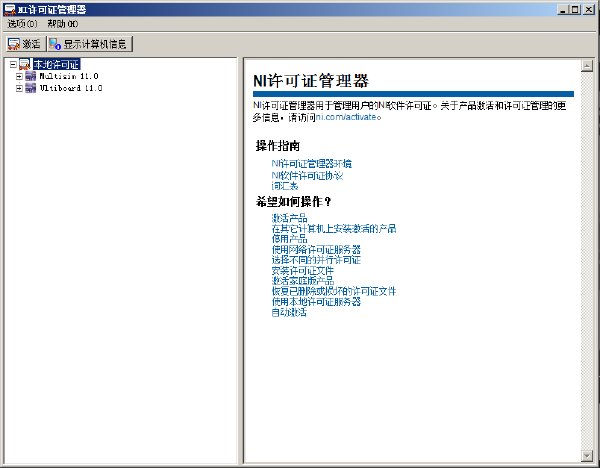Open the 自动激活 link
The width and height of the screenshot is (600, 468).
[289, 312]
